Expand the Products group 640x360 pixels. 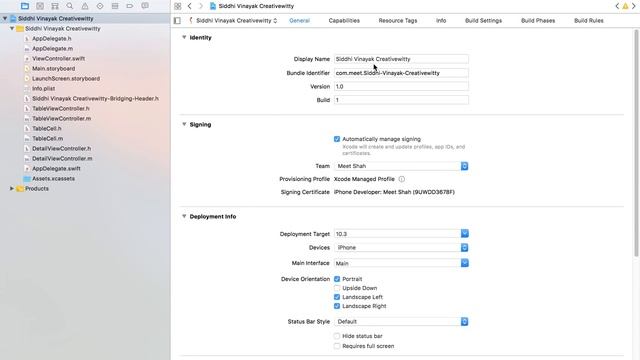pyautogui.click(x=12, y=189)
